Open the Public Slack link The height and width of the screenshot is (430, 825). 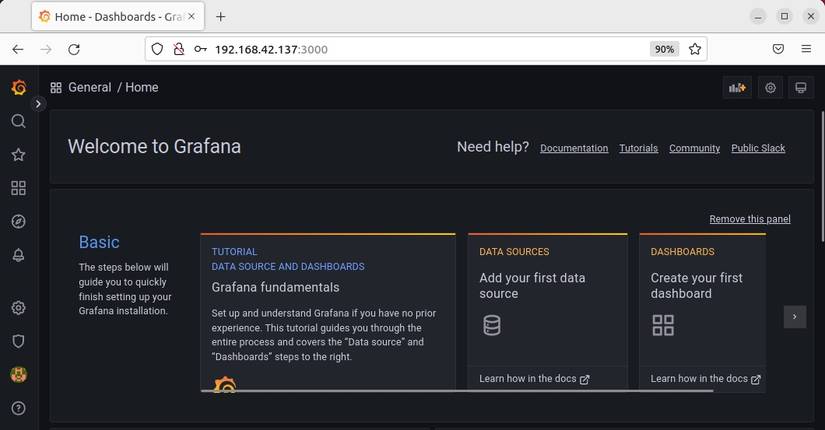pyautogui.click(x=758, y=148)
